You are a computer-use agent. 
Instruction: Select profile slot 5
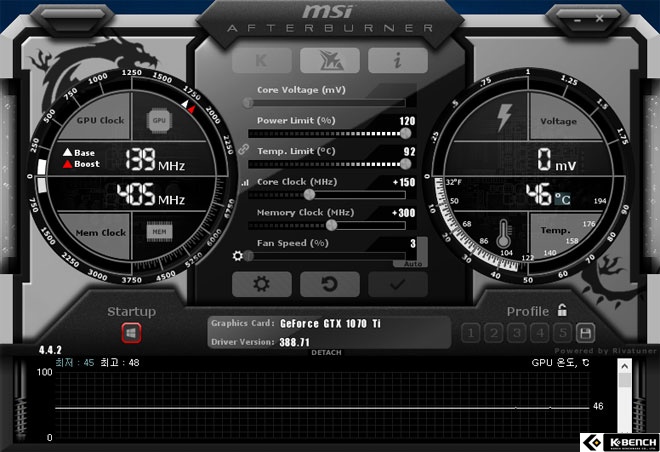tap(563, 333)
